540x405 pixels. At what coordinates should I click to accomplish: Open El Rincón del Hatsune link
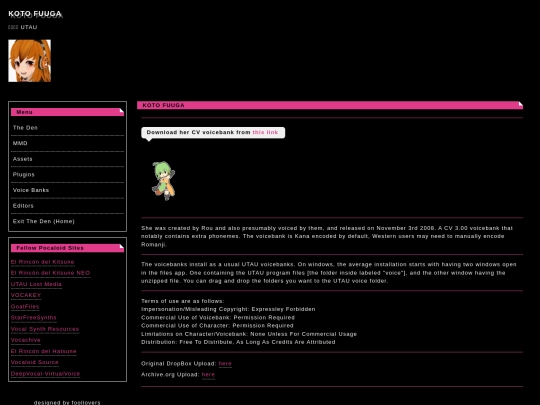43,352
